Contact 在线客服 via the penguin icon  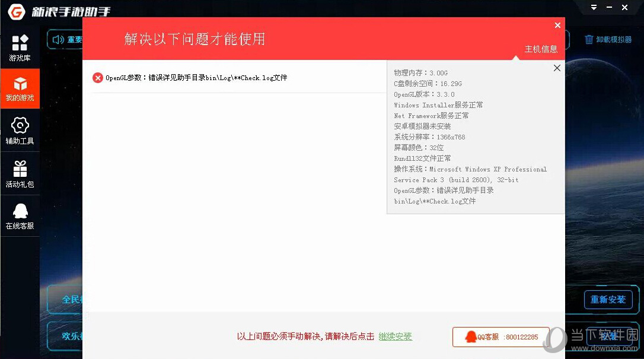(20, 214)
